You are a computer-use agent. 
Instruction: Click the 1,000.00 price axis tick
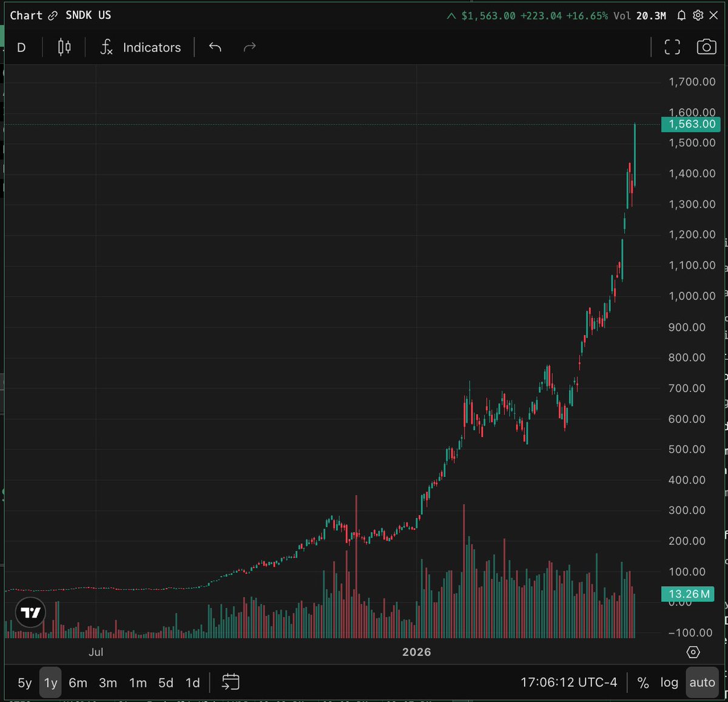pyautogui.click(x=692, y=296)
